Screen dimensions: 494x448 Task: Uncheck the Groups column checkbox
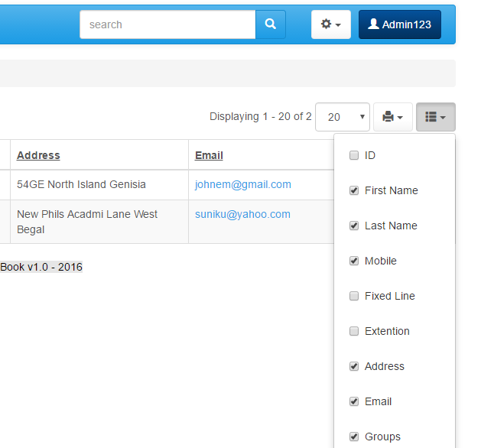354,437
